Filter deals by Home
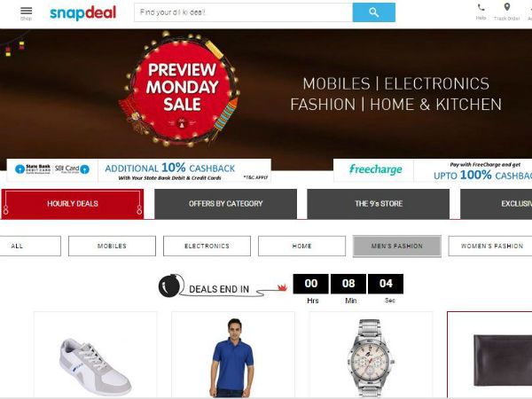This screenshot has width=532, height=399. pyautogui.click(x=302, y=246)
